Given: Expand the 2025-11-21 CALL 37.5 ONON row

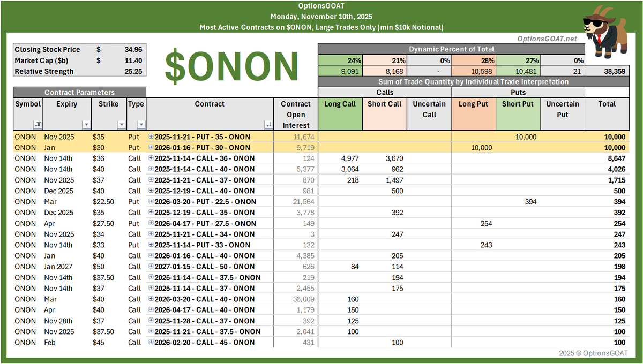Looking at the screenshot, I should (x=151, y=332).
